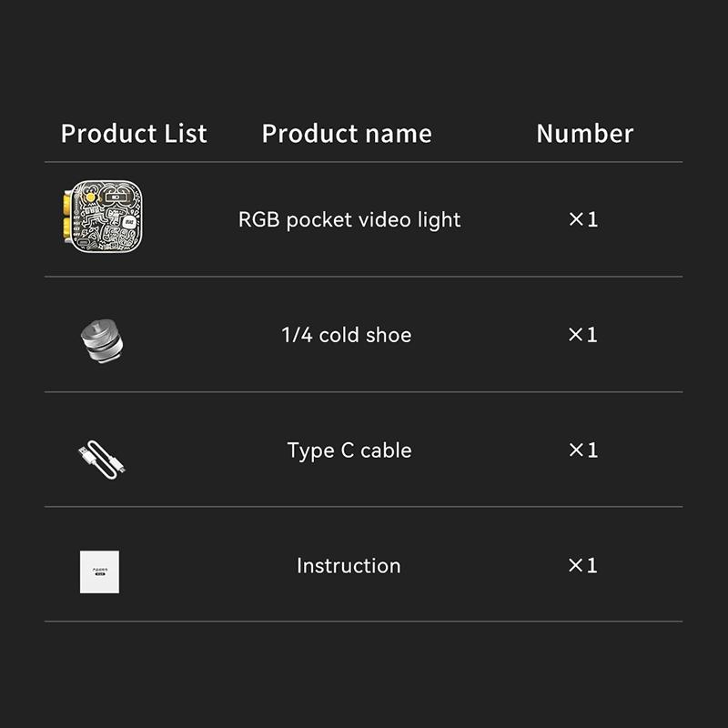Click the ×1 quantity for Instruction
Viewport: 728px width, 728px height.
click(583, 566)
